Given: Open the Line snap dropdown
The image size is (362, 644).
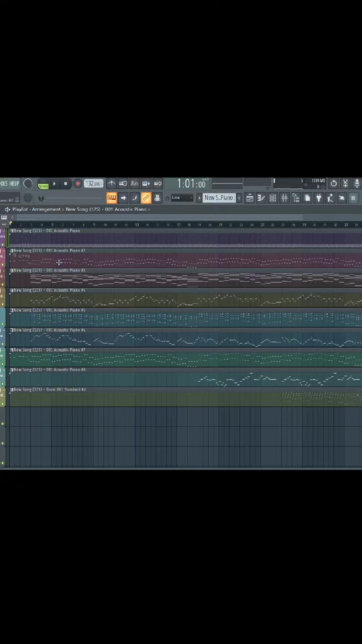Looking at the screenshot, I should (182, 198).
